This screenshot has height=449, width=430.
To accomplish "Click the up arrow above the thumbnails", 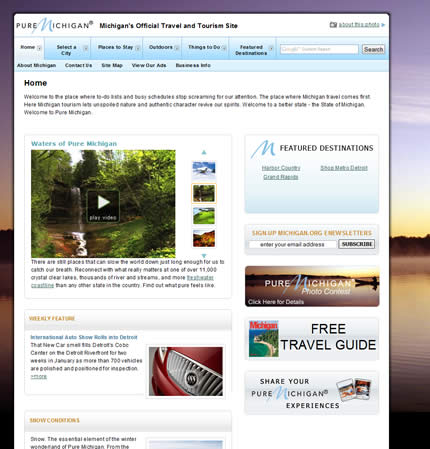I will tap(204, 152).
